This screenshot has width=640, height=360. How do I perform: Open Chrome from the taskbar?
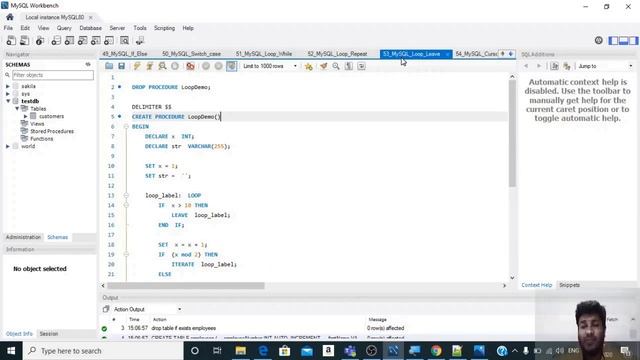tap(436, 351)
